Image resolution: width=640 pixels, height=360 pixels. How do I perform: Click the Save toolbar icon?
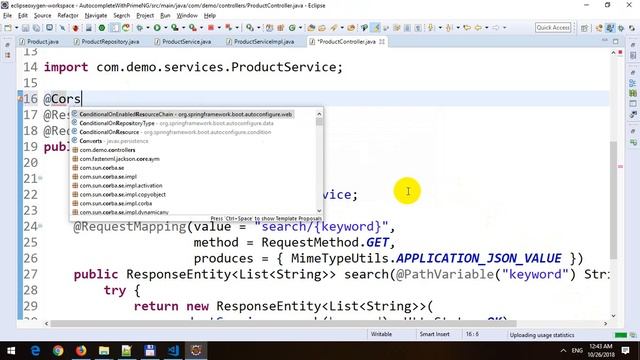click(x=25, y=28)
